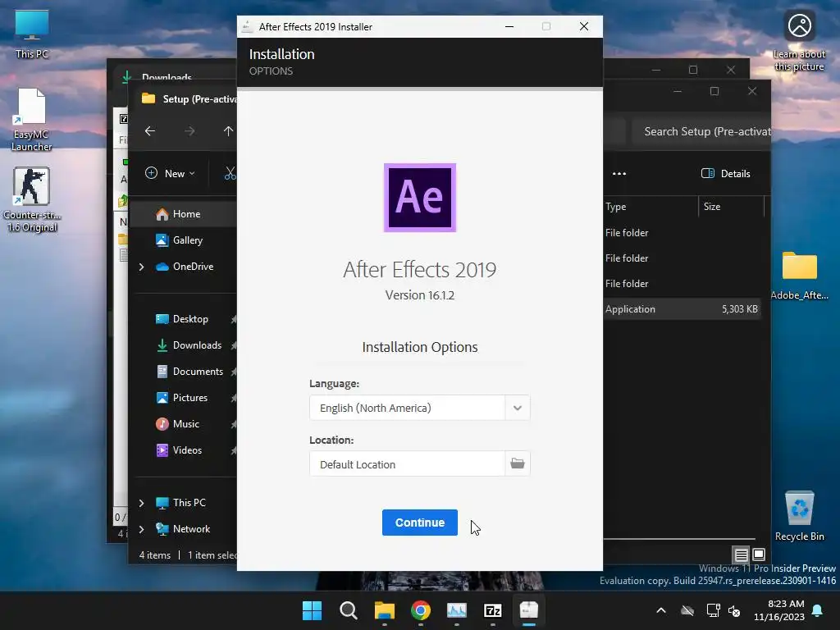Screen dimensions: 840x630
Task: Open taskbar Search
Action: tap(348, 610)
